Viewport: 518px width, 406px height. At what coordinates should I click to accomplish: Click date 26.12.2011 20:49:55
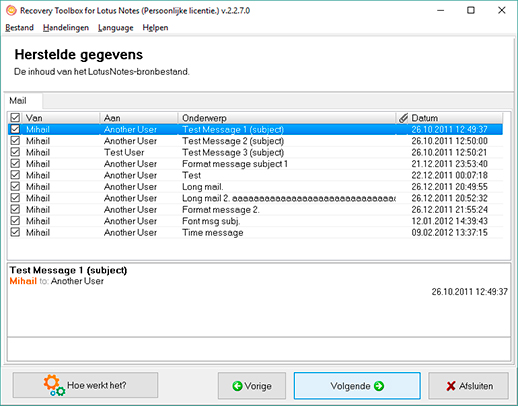[x=449, y=187]
